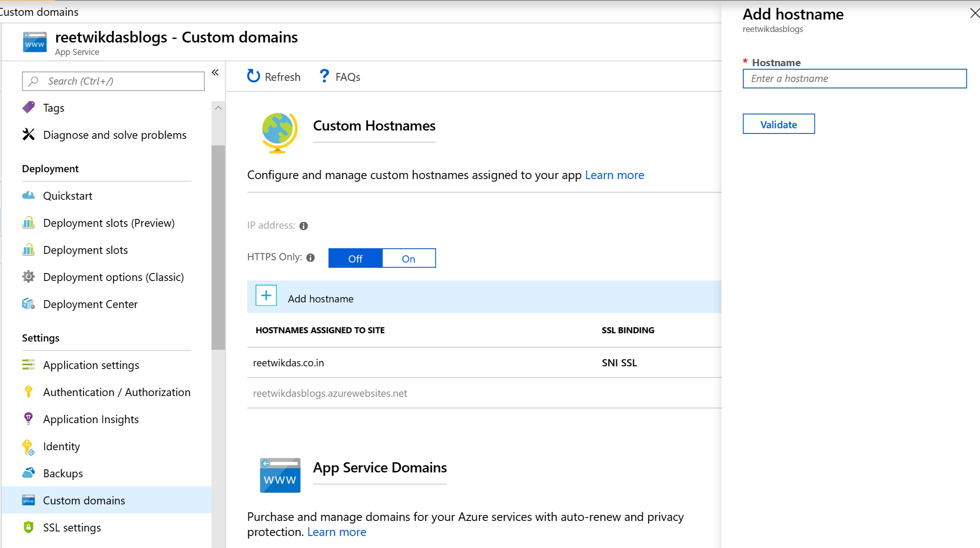Image resolution: width=980 pixels, height=548 pixels.
Task: Click the plus icon beside Add hostname
Action: coord(266,295)
